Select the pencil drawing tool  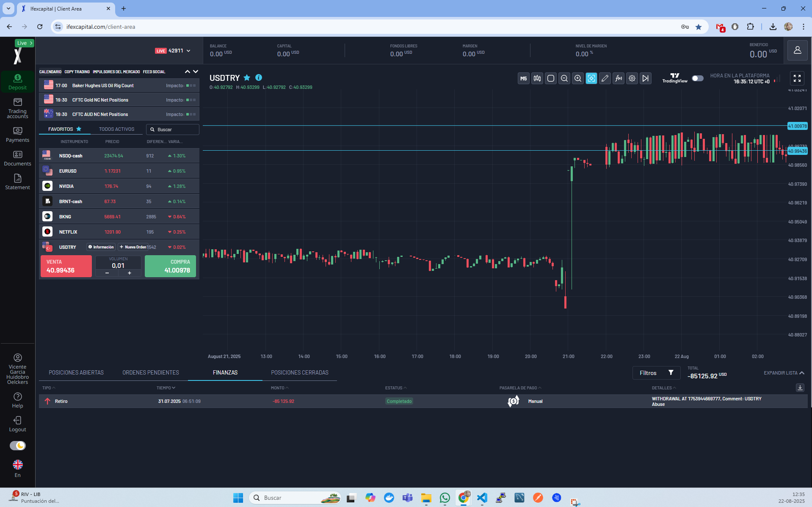pos(605,78)
